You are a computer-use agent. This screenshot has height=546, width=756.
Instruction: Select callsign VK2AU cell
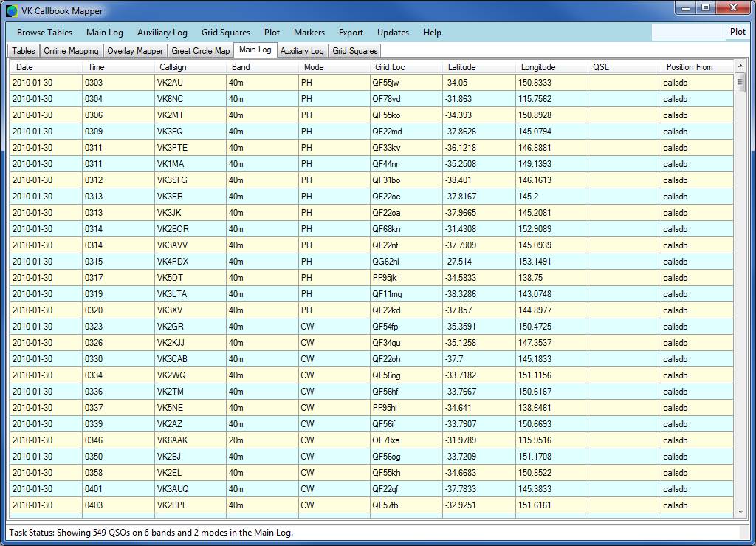point(190,83)
